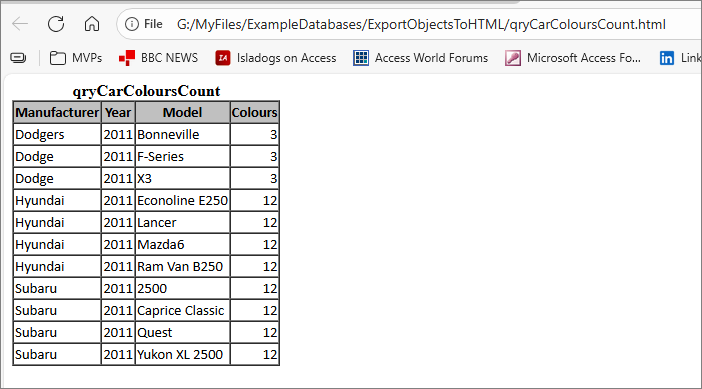Select the Lancer model cell
This screenshot has width=702, height=389.
point(182,222)
